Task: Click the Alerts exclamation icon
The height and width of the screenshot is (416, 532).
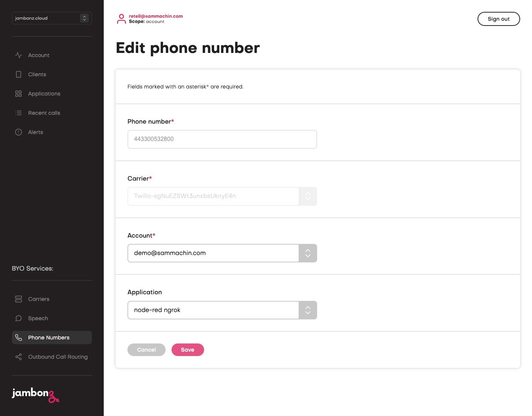Action: tap(19, 132)
